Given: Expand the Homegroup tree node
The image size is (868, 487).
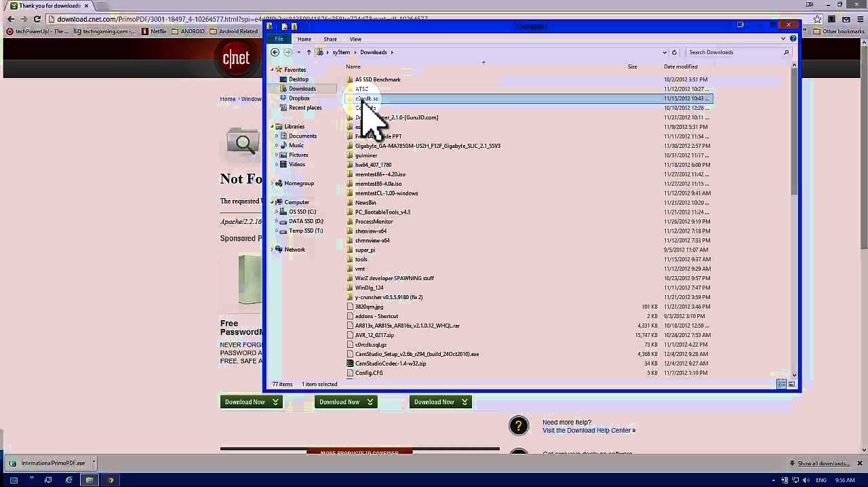Looking at the screenshot, I should (x=273, y=183).
